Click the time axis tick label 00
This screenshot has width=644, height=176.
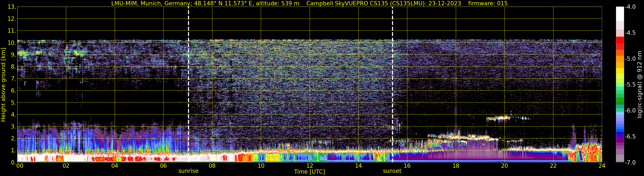[20, 166]
